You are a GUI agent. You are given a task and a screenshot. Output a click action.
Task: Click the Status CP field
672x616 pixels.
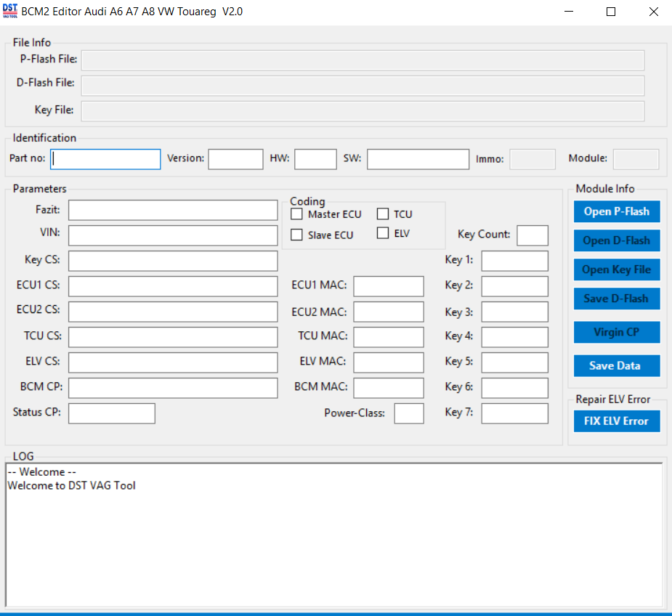coord(112,413)
